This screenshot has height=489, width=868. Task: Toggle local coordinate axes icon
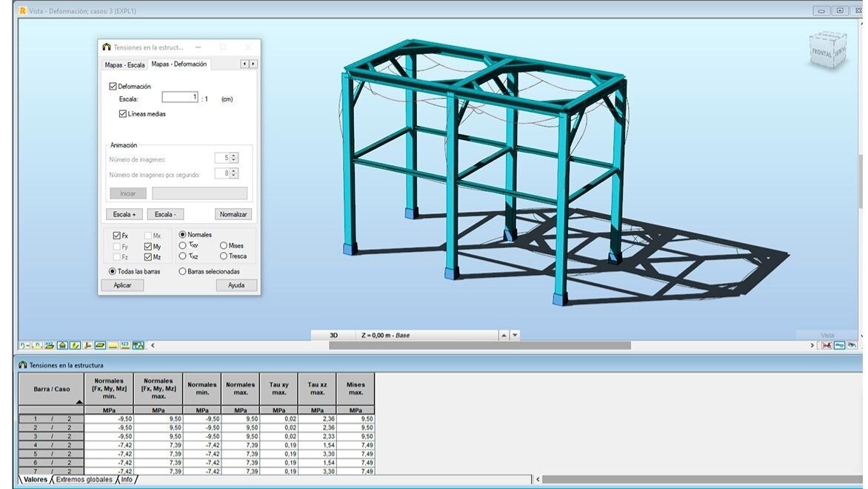coord(87,345)
